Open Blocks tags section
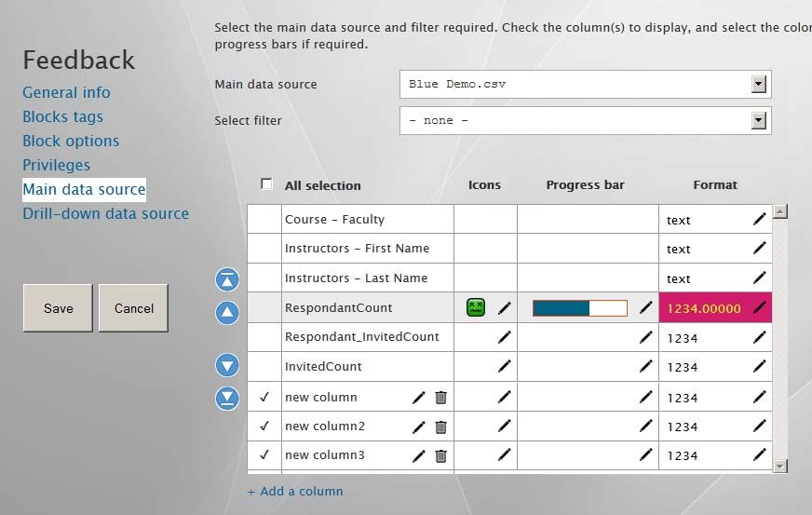Screen dimensions: 812x515 coord(62,116)
